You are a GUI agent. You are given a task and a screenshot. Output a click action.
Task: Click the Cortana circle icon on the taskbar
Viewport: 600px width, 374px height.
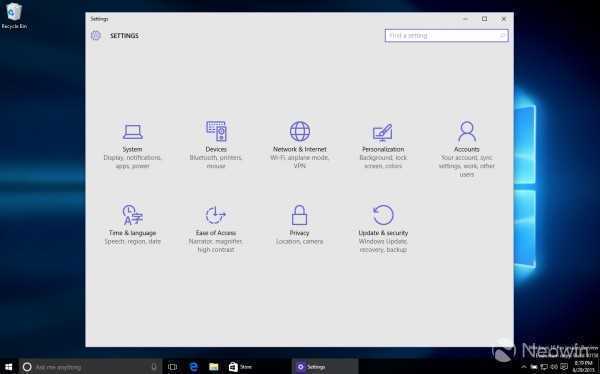coord(27,367)
